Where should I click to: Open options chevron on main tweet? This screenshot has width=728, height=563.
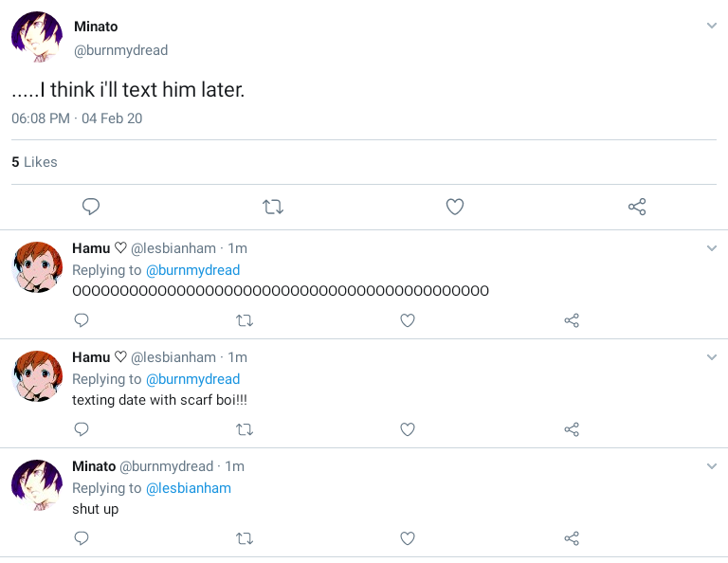(x=712, y=26)
